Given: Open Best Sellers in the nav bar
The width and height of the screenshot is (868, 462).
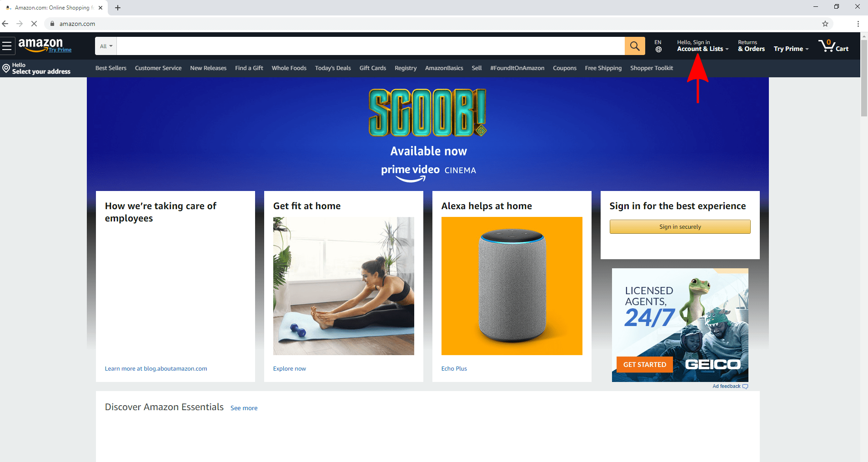Looking at the screenshot, I should [111, 68].
